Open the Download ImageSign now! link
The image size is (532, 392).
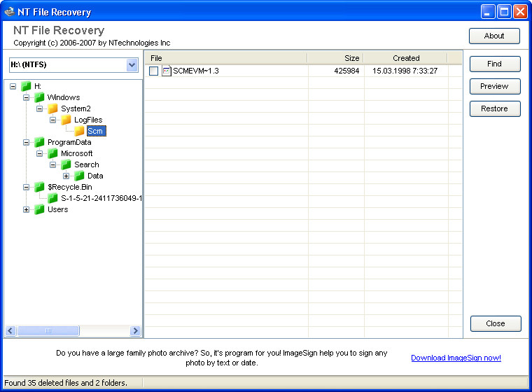[x=456, y=358]
